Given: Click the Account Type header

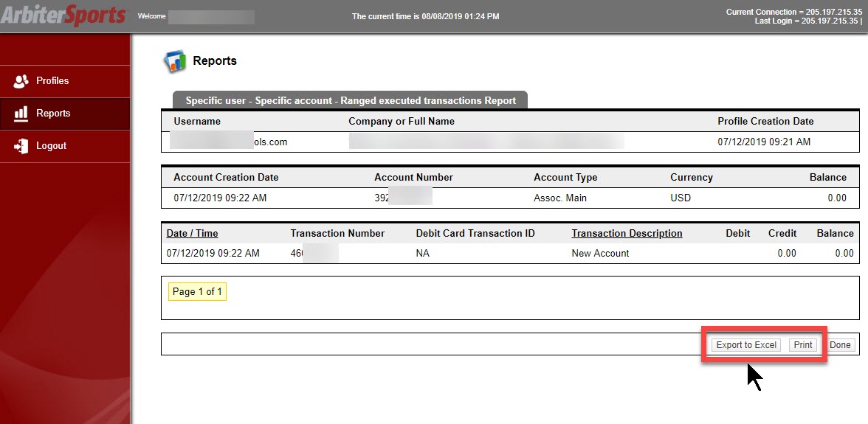Looking at the screenshot, I should point(565,178).
